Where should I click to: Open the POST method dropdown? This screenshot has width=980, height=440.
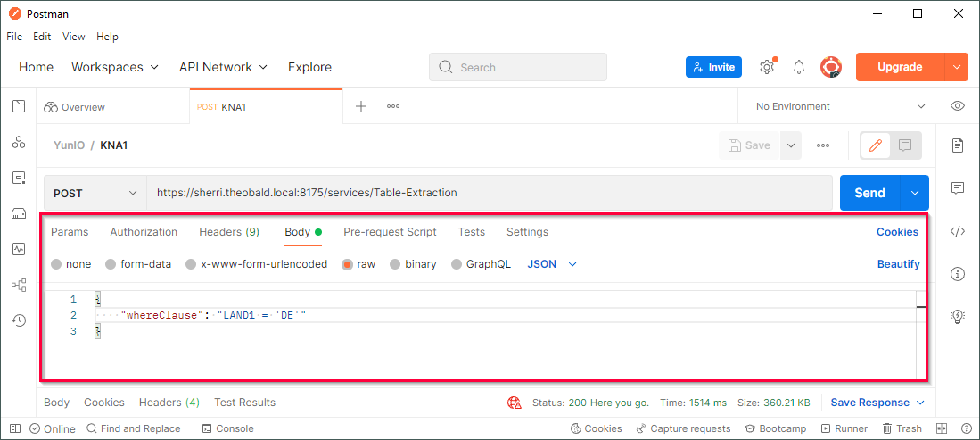point(95,193)
